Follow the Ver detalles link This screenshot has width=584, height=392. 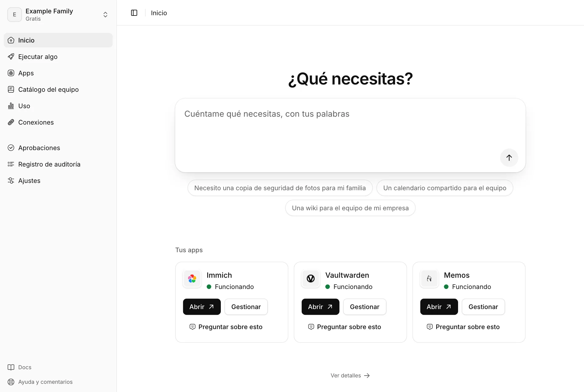point(350,375)
